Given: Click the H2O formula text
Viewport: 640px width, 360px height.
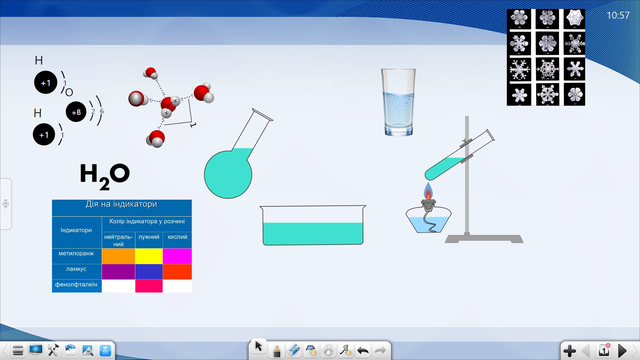Looking at the screenshot, I should click(x=104, y=176).
